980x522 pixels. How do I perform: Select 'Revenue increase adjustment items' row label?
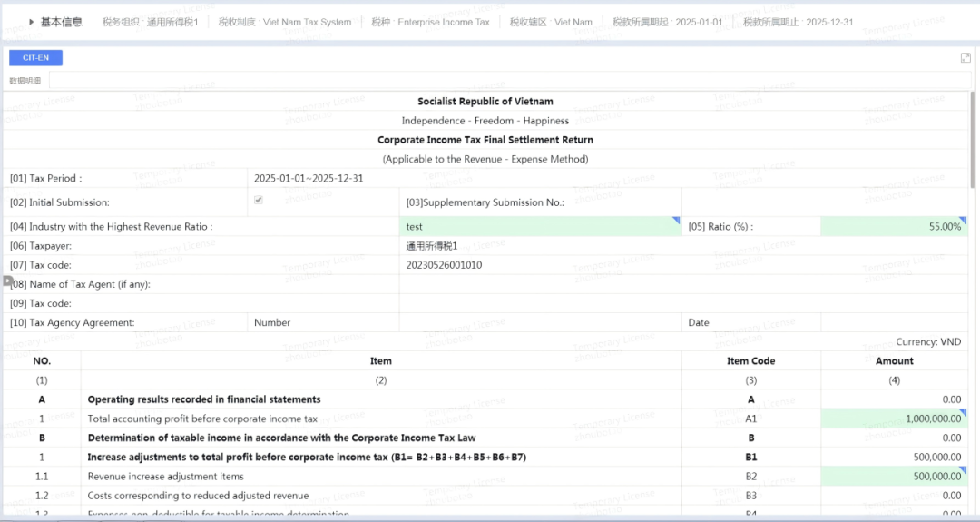coord(165,476)
